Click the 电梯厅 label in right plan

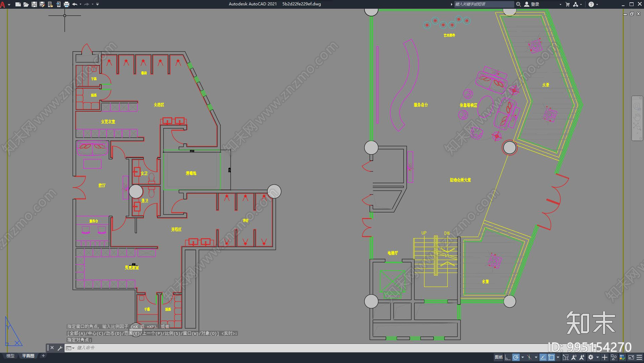(x=393, y=253)
